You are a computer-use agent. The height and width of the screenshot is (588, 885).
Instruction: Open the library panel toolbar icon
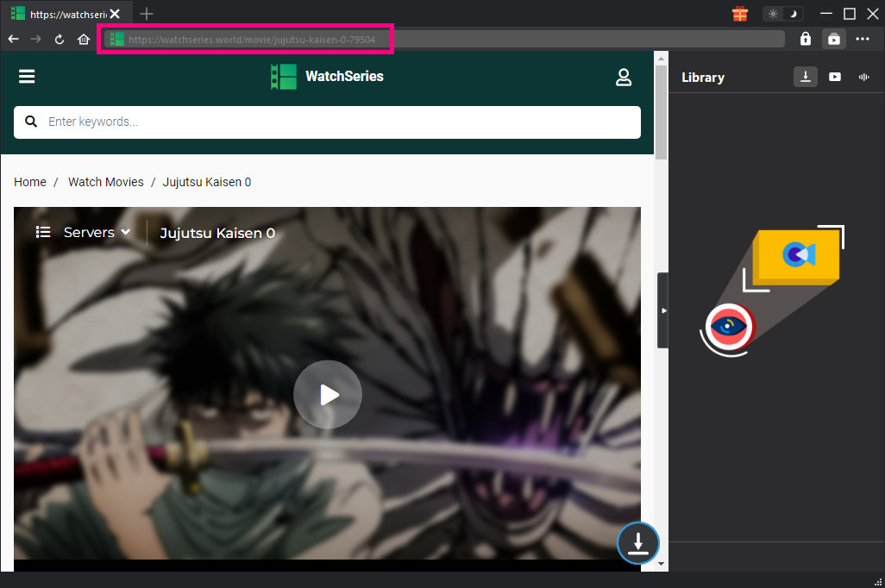click(x=833, y=39)
